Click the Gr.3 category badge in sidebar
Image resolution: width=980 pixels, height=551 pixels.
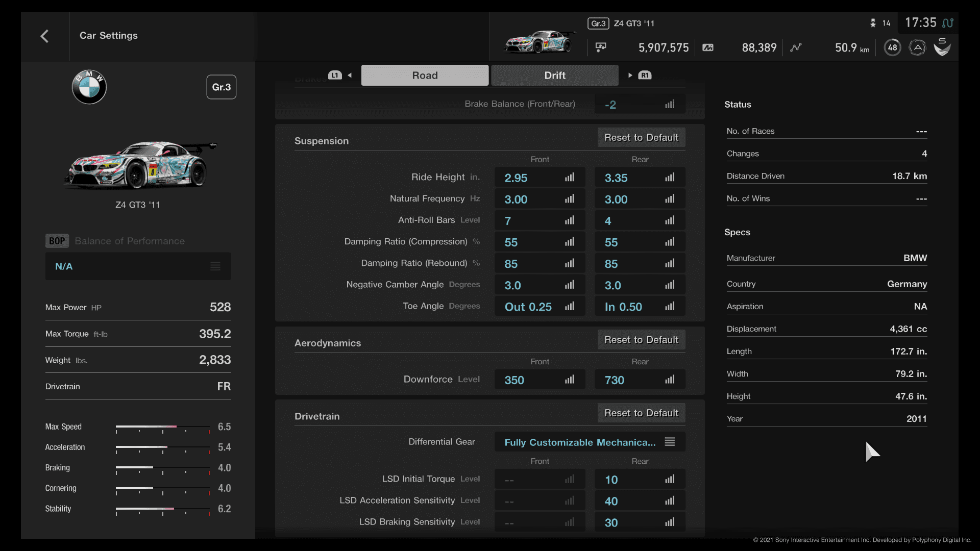221,87
